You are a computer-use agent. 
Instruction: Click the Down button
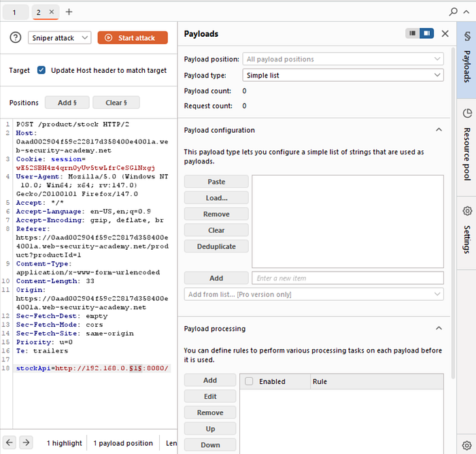(x=209, y=445)
